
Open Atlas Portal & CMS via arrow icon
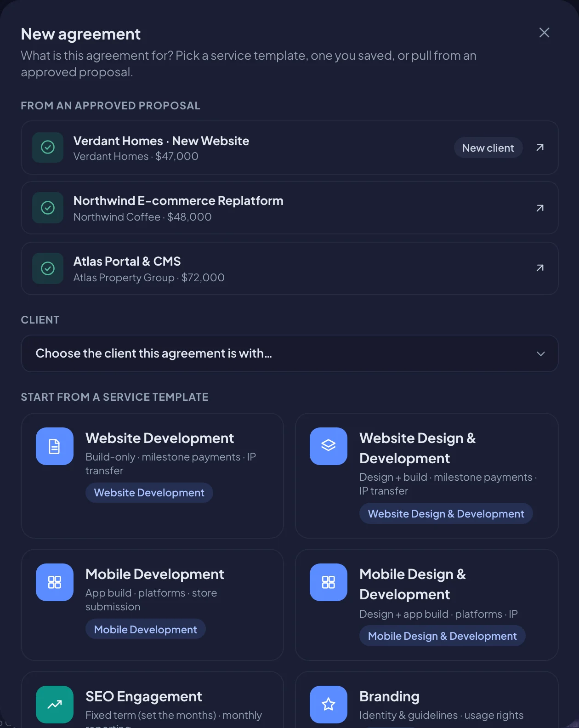coord(540,268)
